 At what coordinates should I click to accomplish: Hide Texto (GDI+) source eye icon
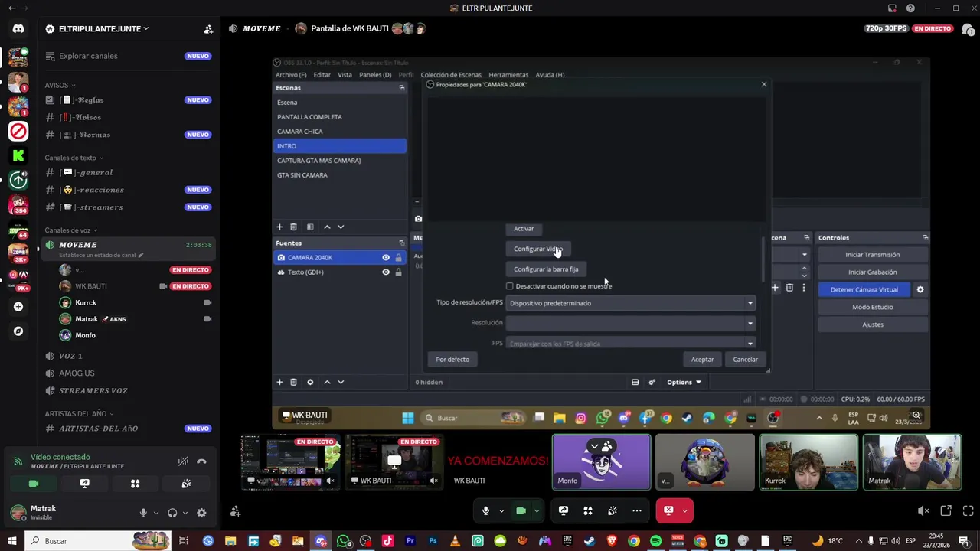click(x=386, y=272)
